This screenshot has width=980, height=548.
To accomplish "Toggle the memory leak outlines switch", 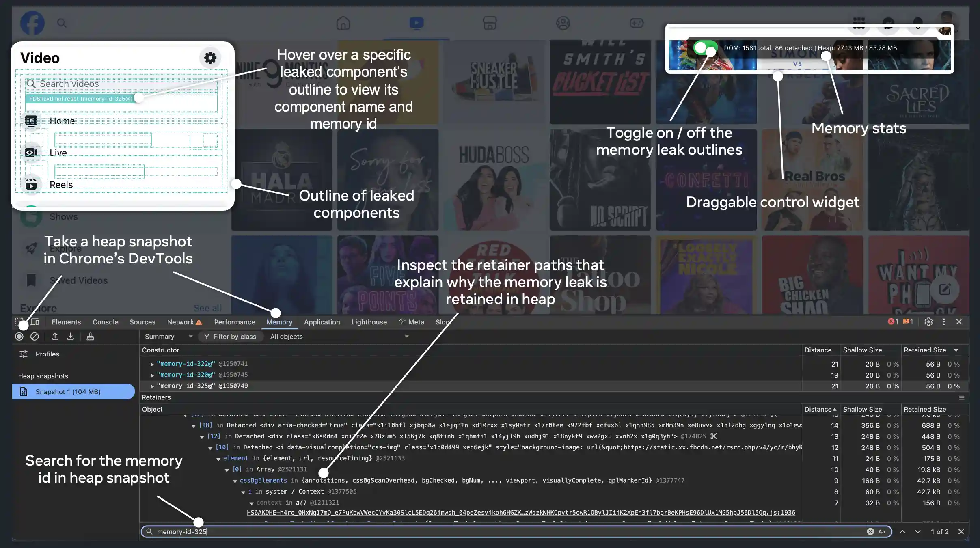I will 705,48.
